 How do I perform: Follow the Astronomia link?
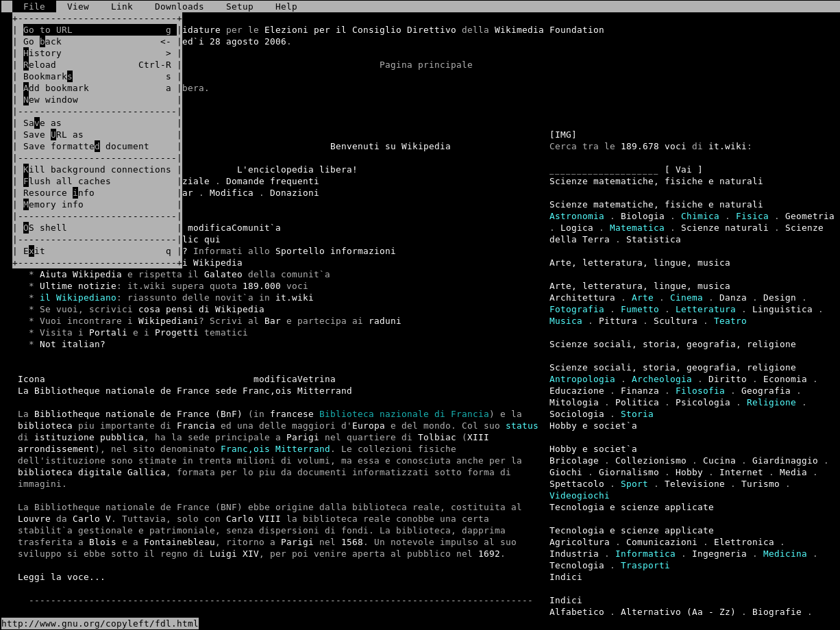coord(577,216)
